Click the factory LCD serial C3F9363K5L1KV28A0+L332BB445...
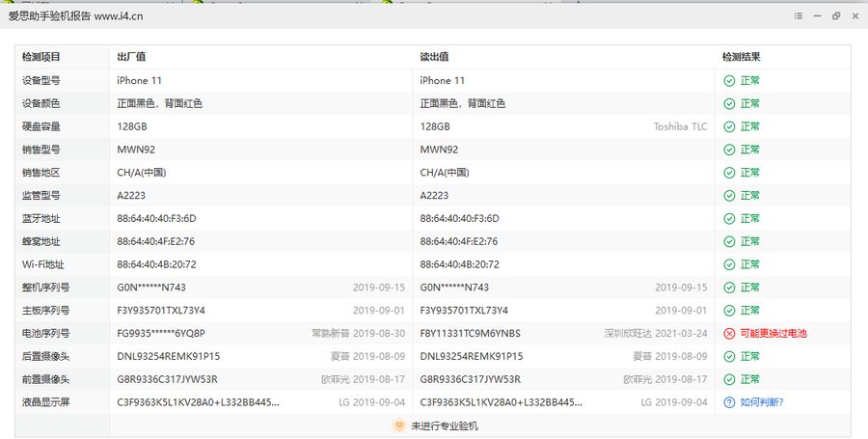The height and width of the screenshot is (439, 868). (x=198, y=402)
